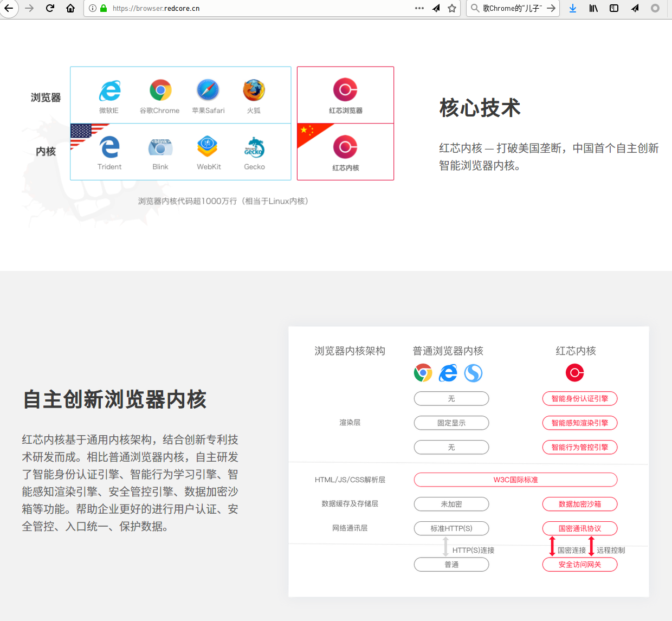Select the 智能感知渲染引擎 pill
The width and height of the screenshot is (672, 621).
(580, 423)
